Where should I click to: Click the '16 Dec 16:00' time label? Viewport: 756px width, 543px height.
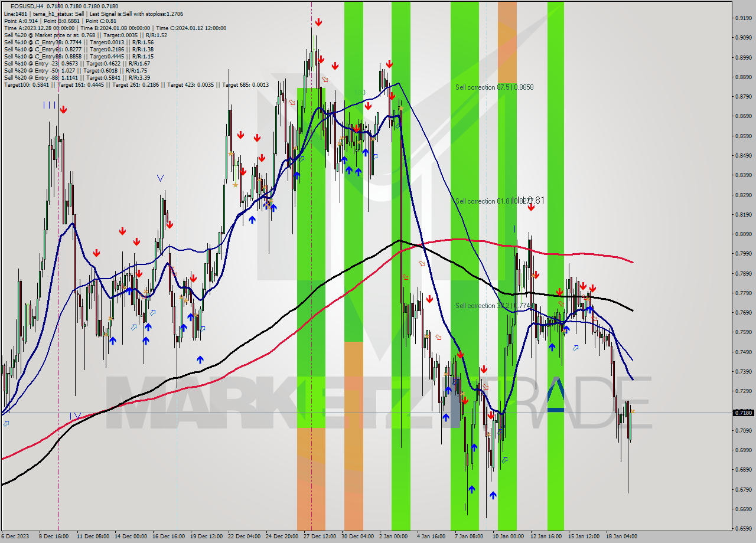point(168,537)
